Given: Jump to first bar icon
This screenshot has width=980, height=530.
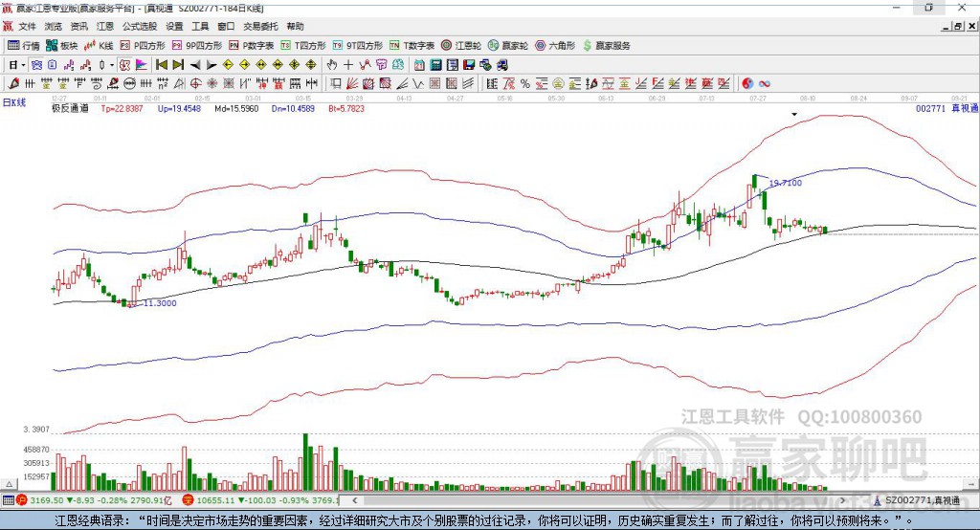Looking at the screenshot, I should pyautogui.click(x=161, y=65).
